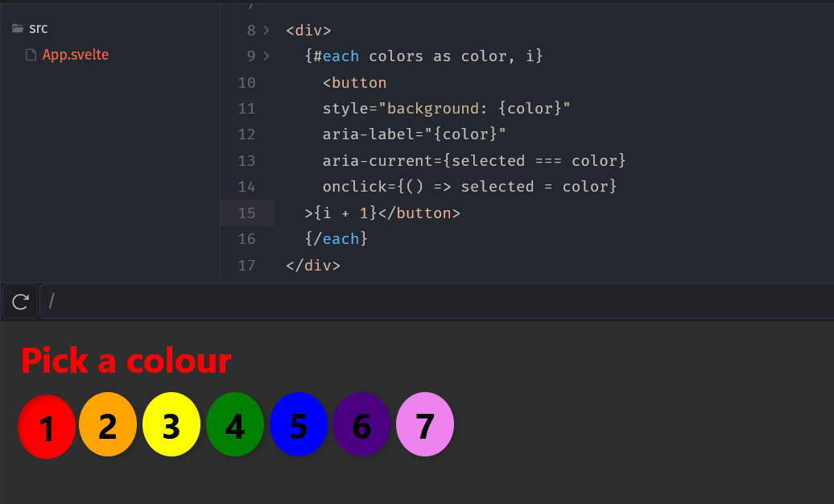Open App.svelte from the file tree
This screenshot has width=834, height=504.
click(75, 55)
